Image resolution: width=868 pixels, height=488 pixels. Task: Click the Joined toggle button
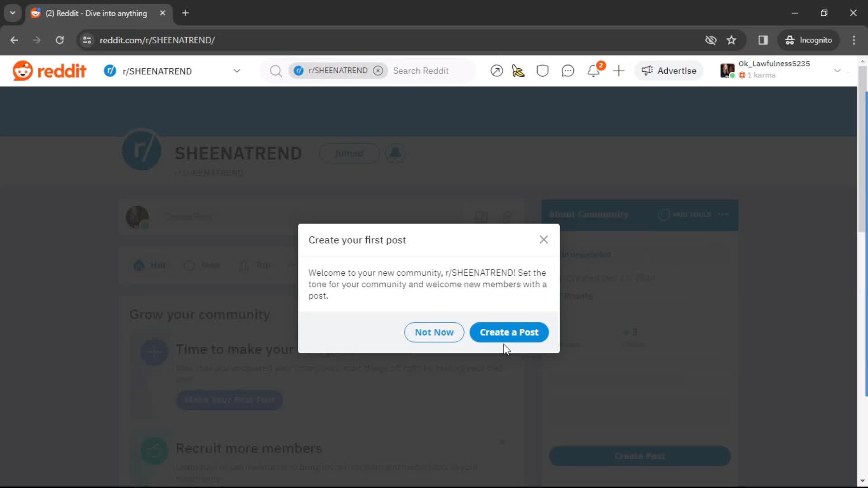pos(349,153)
